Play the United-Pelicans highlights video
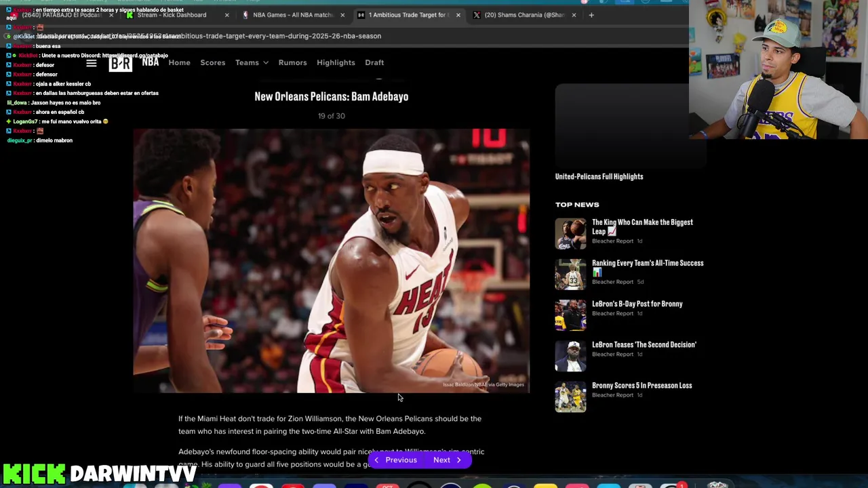Image resolution: width=868 pixels, height=488 pixels. click(x=631, y=125)
